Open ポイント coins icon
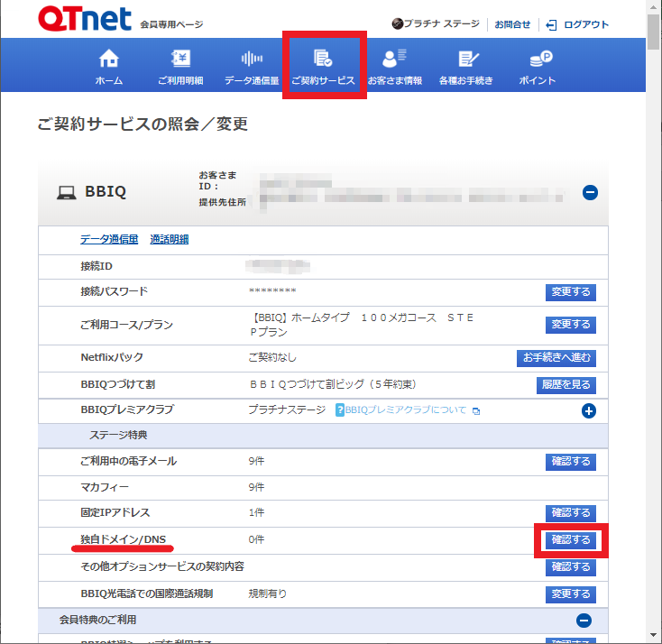662x644 pixels. (x=540, y=59)
